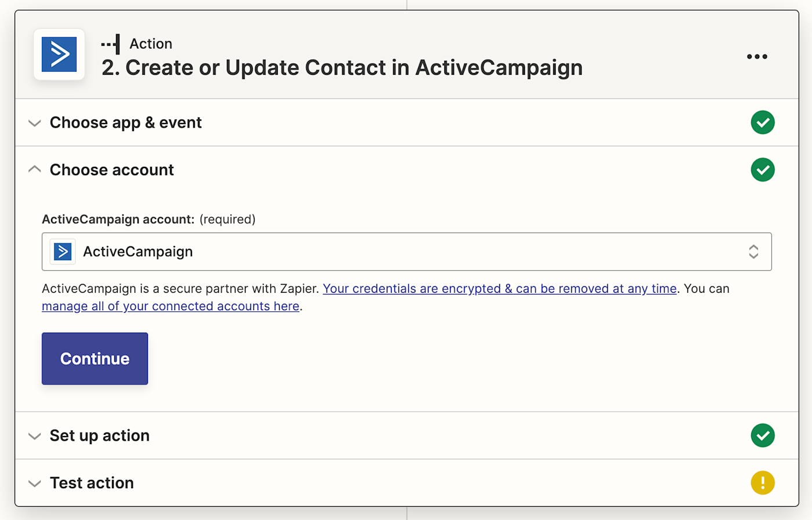The height and width of the screenshot is (520, 812).
Task: Open the ActiveCampaign account dropdown
Action: (x=406, y=252)
